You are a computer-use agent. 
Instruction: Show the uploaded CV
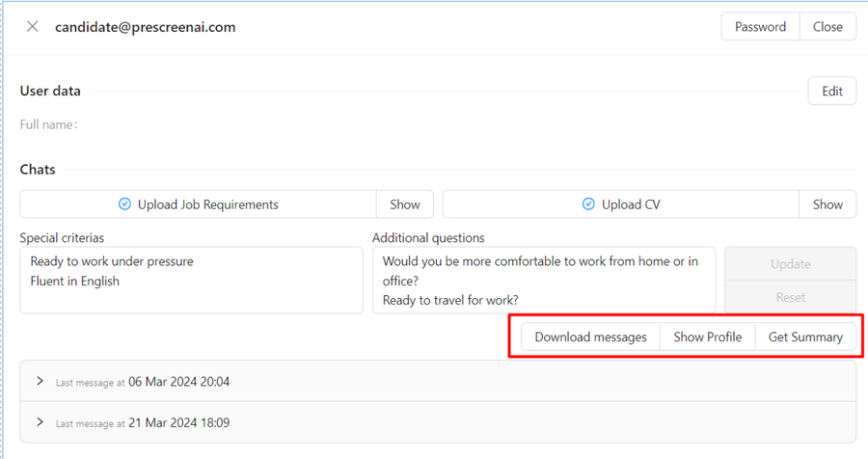[x=827, y=204]
